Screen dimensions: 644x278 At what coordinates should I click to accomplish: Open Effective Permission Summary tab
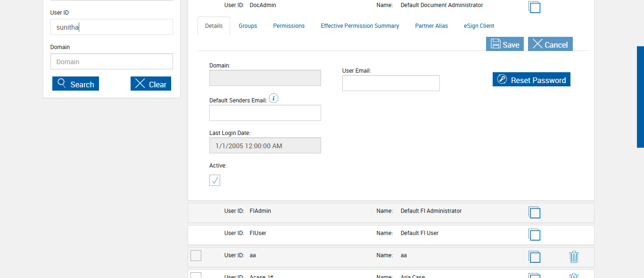click(360, 26)
